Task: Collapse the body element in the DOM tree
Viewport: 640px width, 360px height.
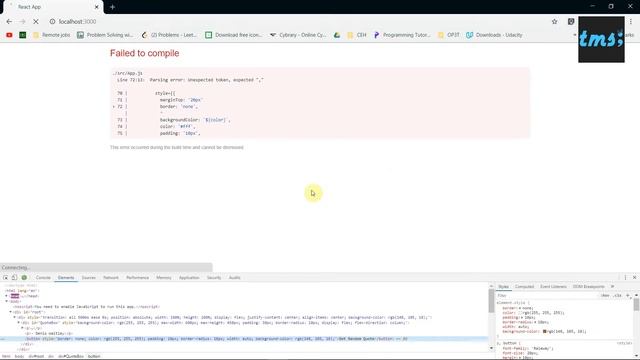Action: click(x=6, y=301)
